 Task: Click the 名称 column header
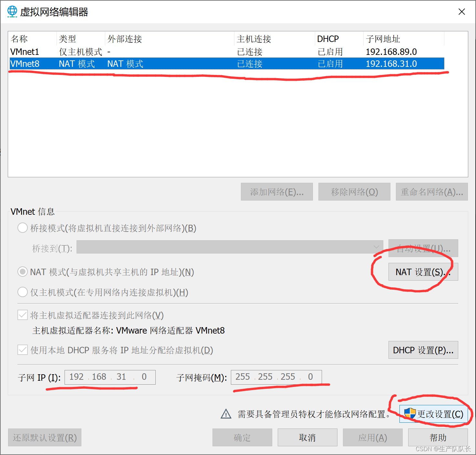[x=33, y=39]
